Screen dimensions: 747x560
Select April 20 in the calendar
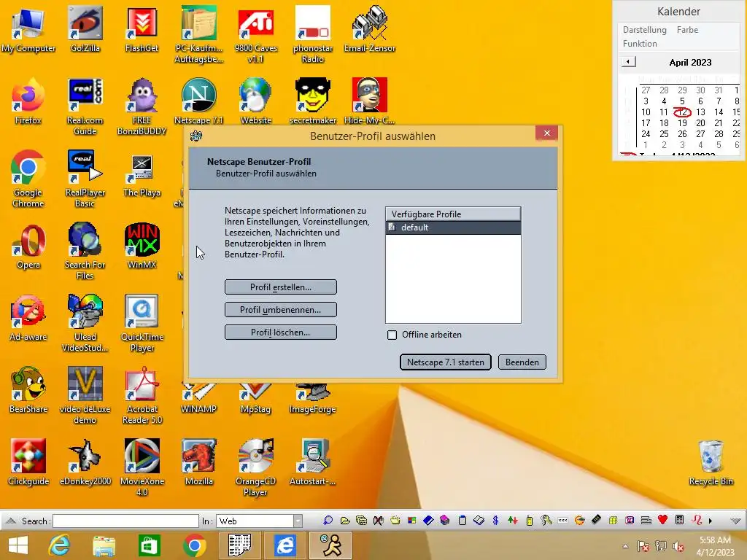(x=700, y=122)
